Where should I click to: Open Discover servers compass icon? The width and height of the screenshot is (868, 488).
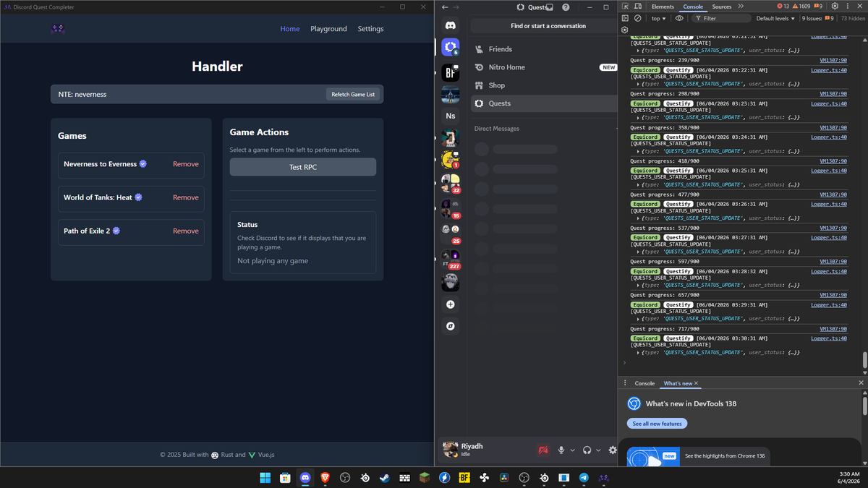450,326
